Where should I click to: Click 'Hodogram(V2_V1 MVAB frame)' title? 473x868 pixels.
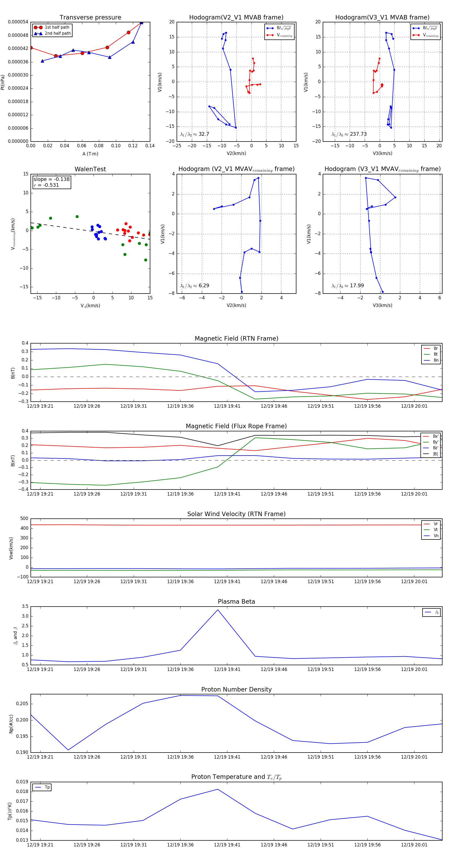tap(236, 18)
